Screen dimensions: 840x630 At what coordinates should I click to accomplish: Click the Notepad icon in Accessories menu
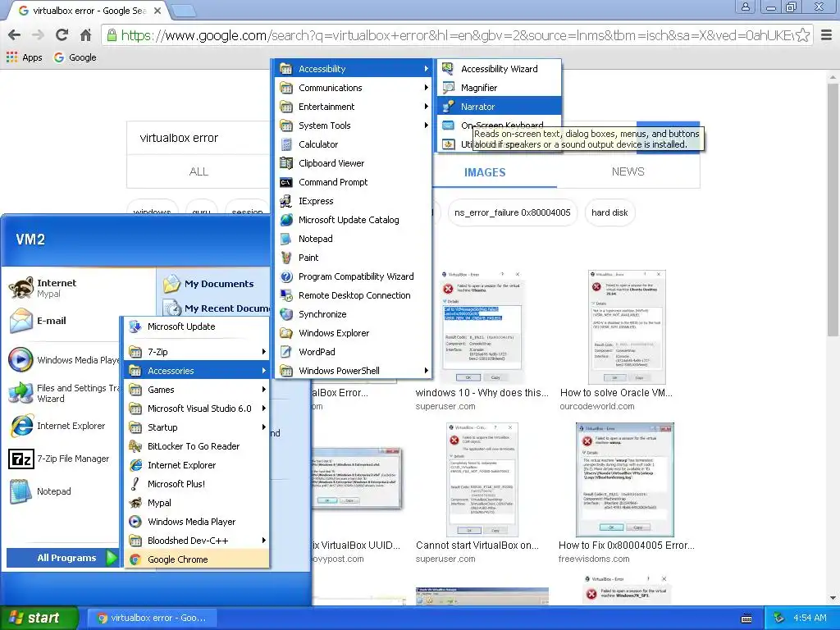point(286,239)
